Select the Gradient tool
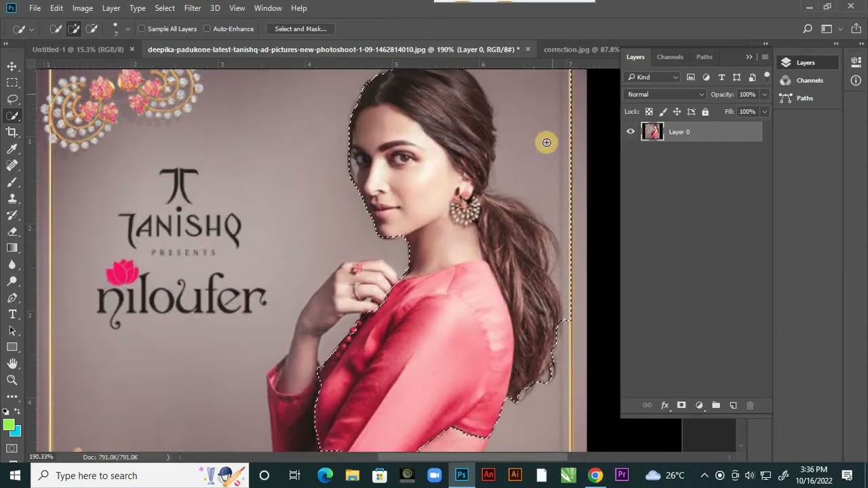The height and width of the screenshot is (488, 868). pos(12,248)
